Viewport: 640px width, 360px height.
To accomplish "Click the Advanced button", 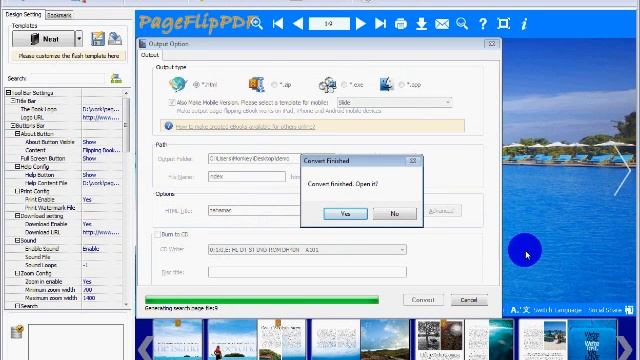I will click(x=443, y=211).
